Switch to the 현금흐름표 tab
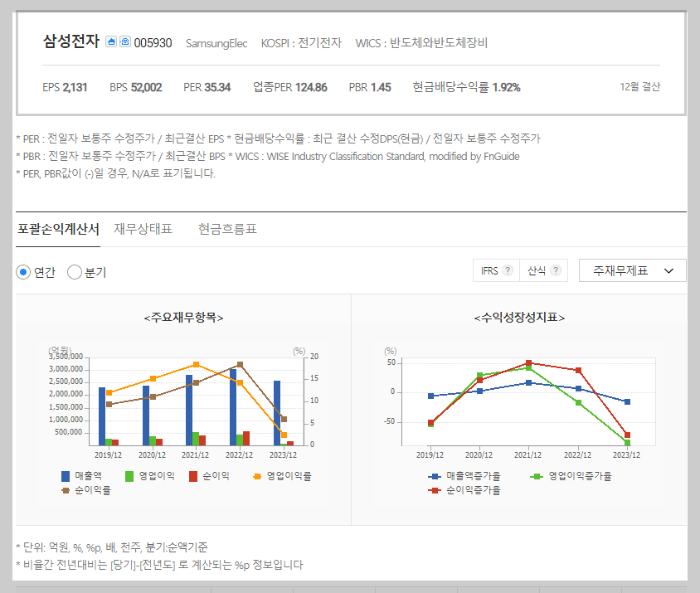The width and height of the screenshot is (700, 593). (227, 229)
